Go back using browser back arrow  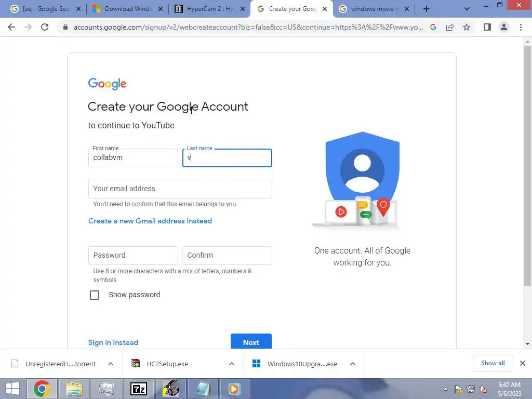click(11, 27)
